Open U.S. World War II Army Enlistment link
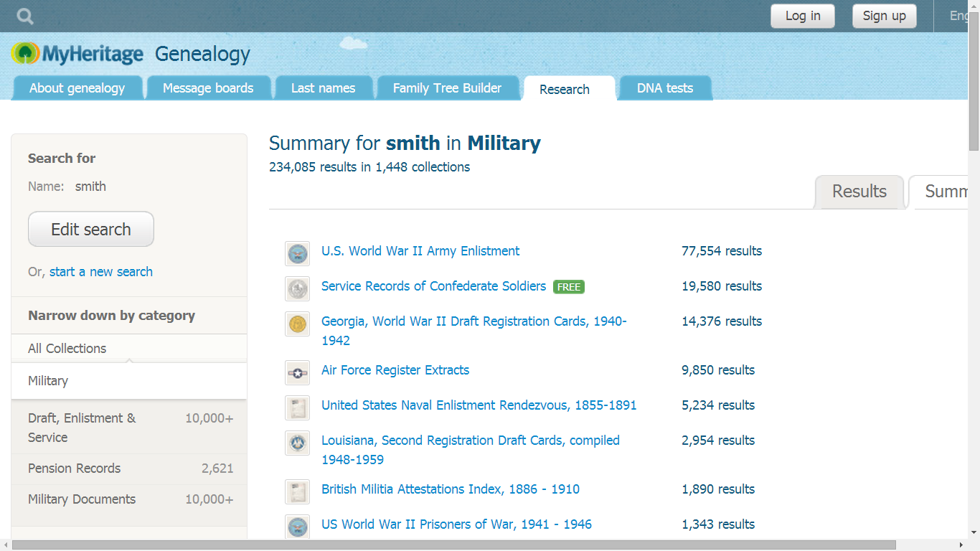The image size is (980, 551). [x=420, y=251]
